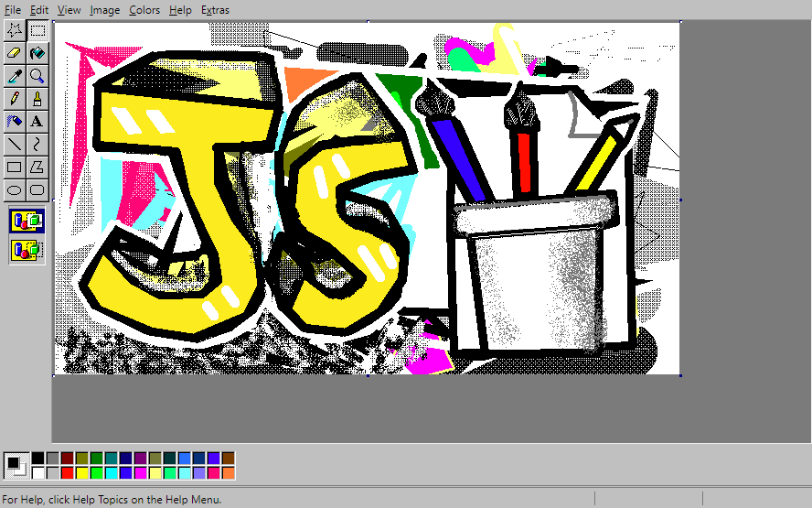812x508 pixels.
Task: Choose the Eraser tool
Action: (x=15, y=53)
